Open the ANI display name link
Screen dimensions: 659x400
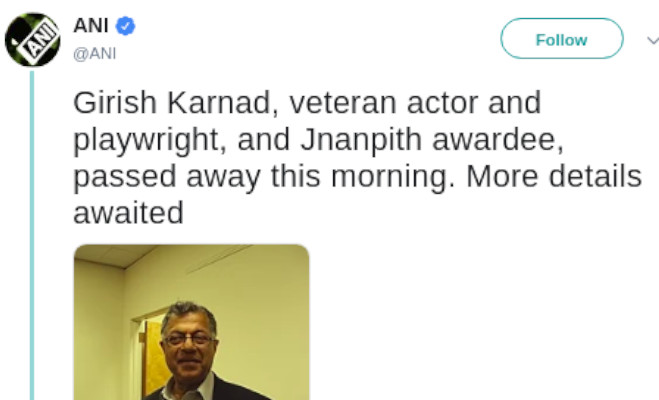coord(91,25)
